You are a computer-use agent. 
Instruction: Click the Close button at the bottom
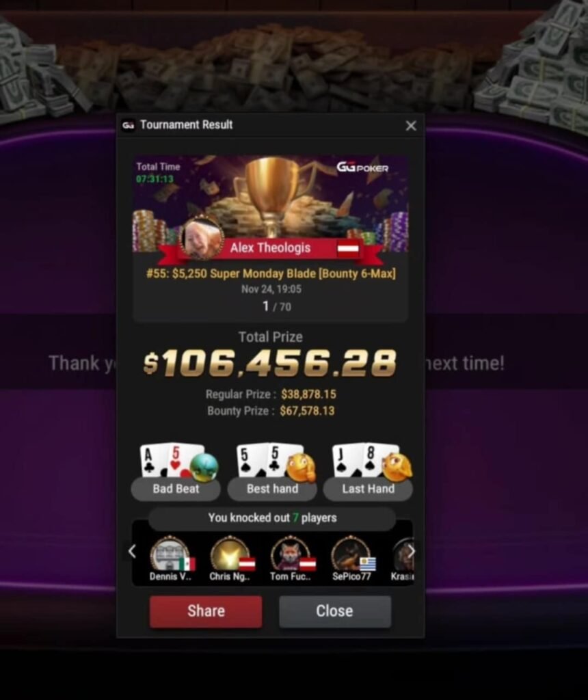click(335, 611)
